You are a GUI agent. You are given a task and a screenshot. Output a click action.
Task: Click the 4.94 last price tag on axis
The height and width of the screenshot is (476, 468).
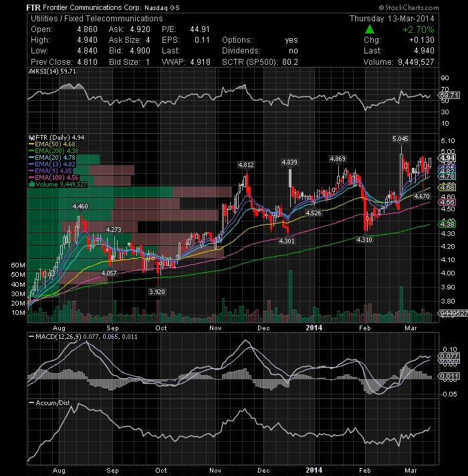[x=447, y=158]
